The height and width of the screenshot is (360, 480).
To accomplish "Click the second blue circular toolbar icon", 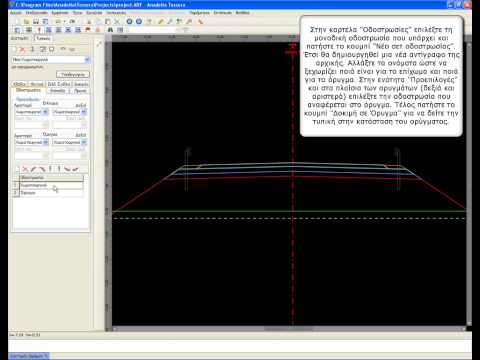I will coord(139,22).
